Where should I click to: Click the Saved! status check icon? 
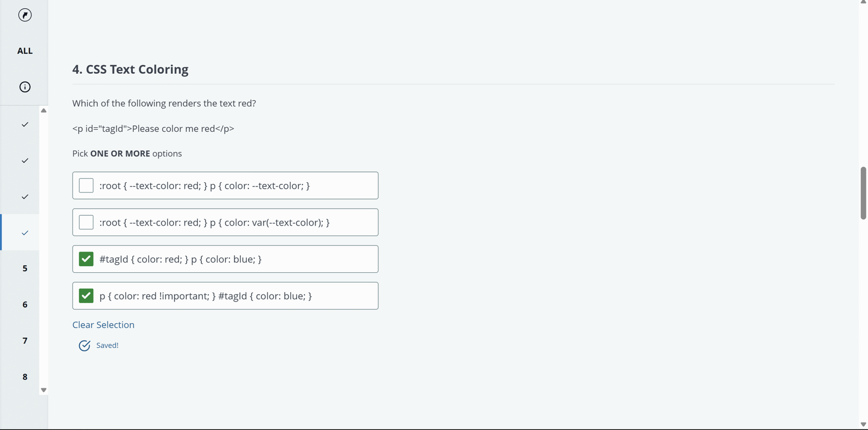tap(85, 345)
